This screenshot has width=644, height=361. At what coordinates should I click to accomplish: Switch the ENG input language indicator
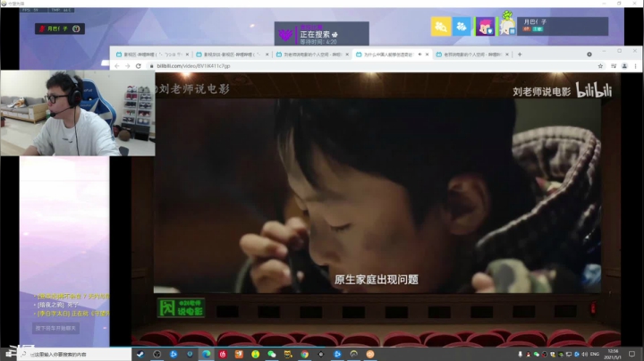[x=594, y=354]
